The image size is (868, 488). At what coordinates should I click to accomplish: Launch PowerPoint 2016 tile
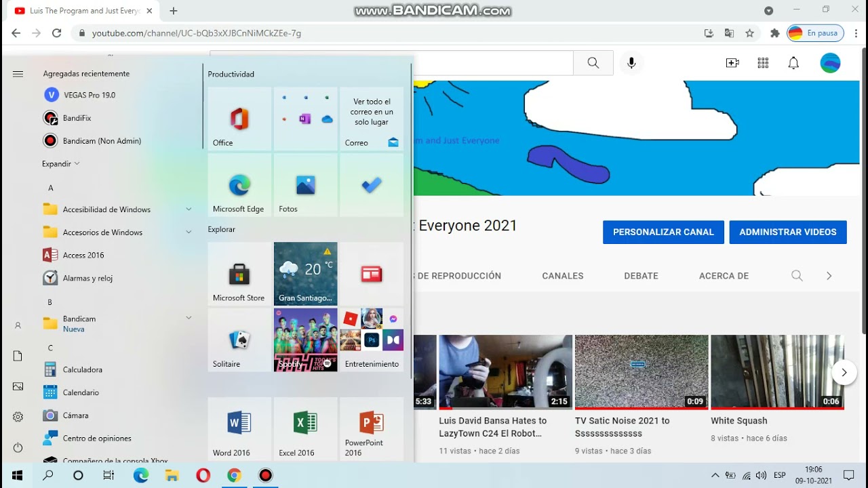click(372, 429)
